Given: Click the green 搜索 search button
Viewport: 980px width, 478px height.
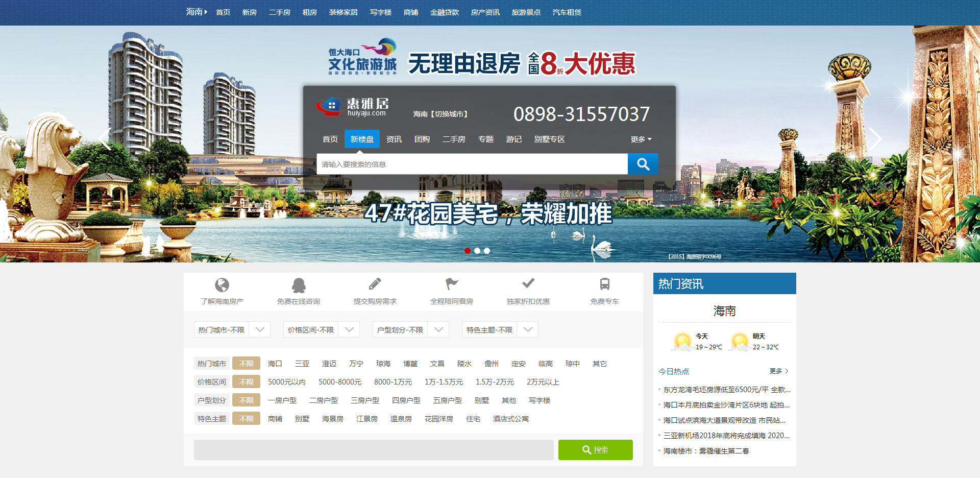Looking at the screenshot, I should pos(595,450).
